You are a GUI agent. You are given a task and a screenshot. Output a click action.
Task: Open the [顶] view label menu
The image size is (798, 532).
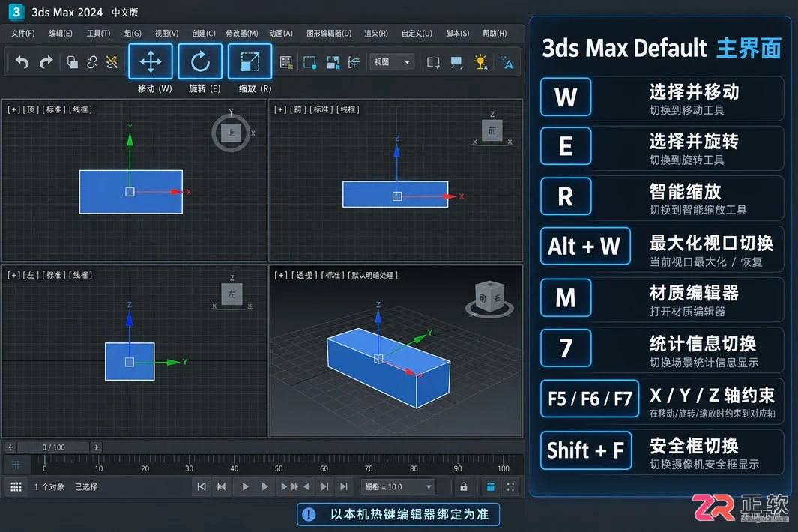[x=31, y=109]
